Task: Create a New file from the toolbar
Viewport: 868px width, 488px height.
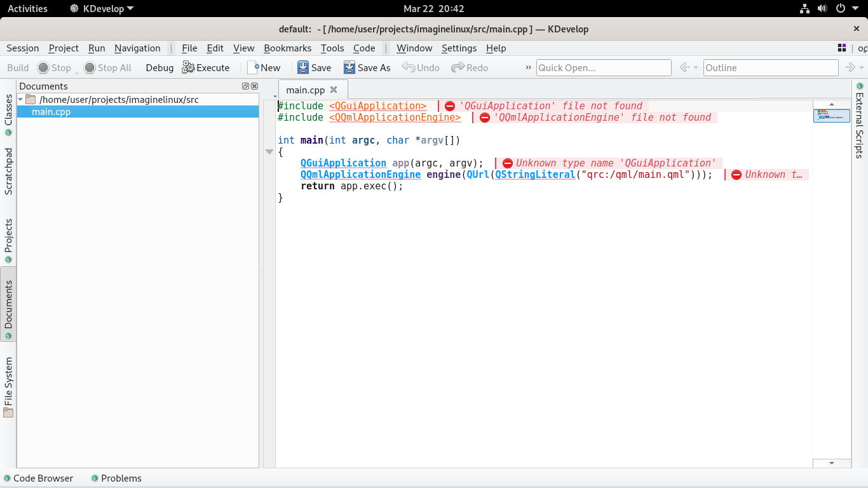Action: (x=264, y=68)
